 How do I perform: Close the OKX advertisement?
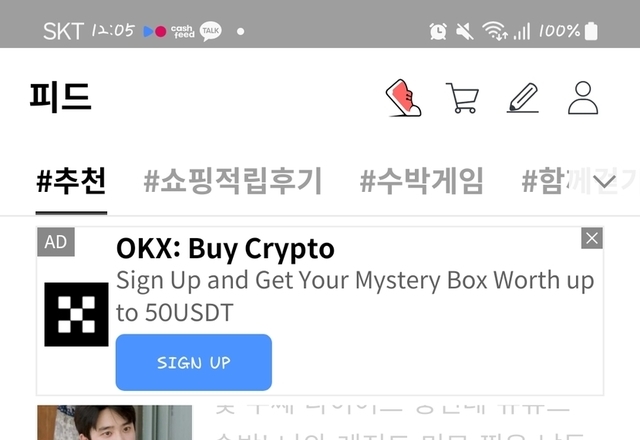[x=592, y=238]
